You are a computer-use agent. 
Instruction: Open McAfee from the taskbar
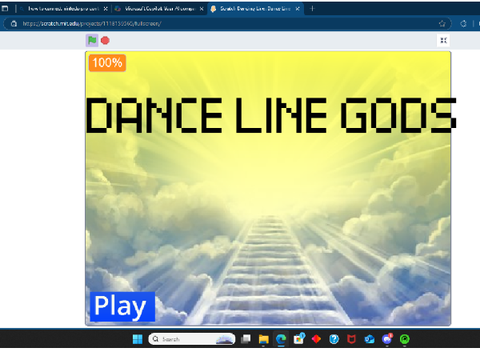351,339
